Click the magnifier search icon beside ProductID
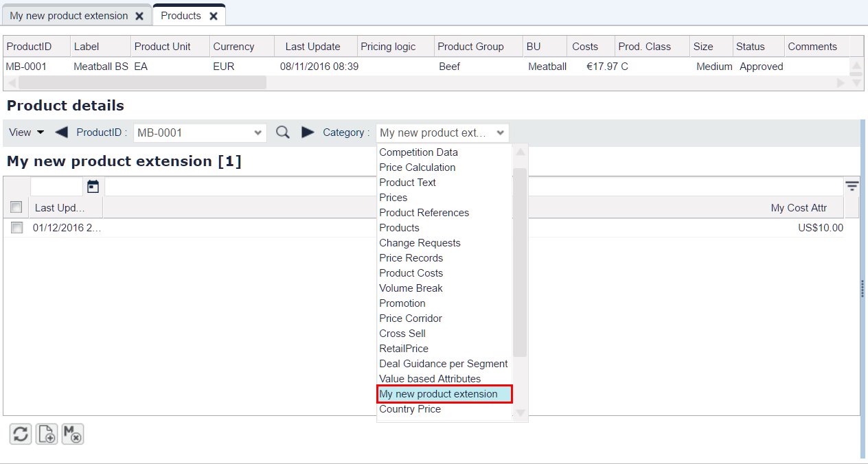868x464 pixels. [283, 132]
